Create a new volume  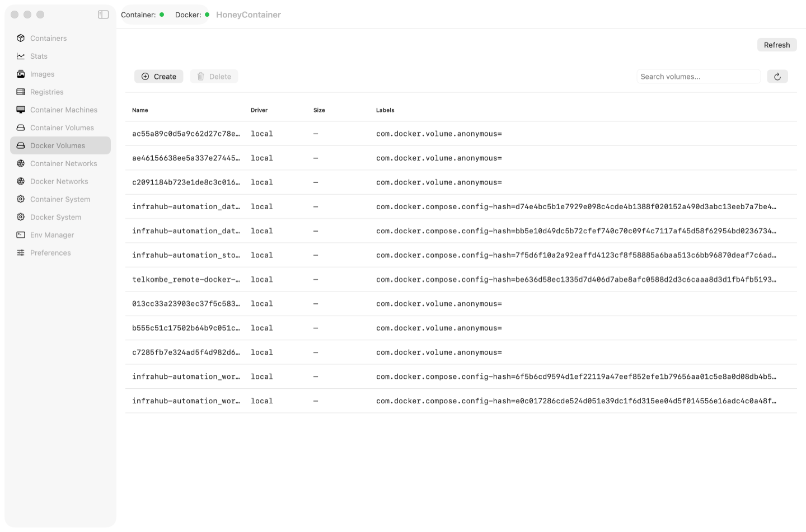[159, 77]
